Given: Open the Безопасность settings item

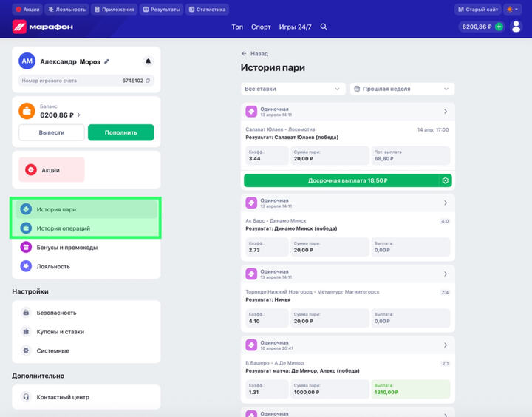Looking at the screenshot, I should (x=86, y=313).
